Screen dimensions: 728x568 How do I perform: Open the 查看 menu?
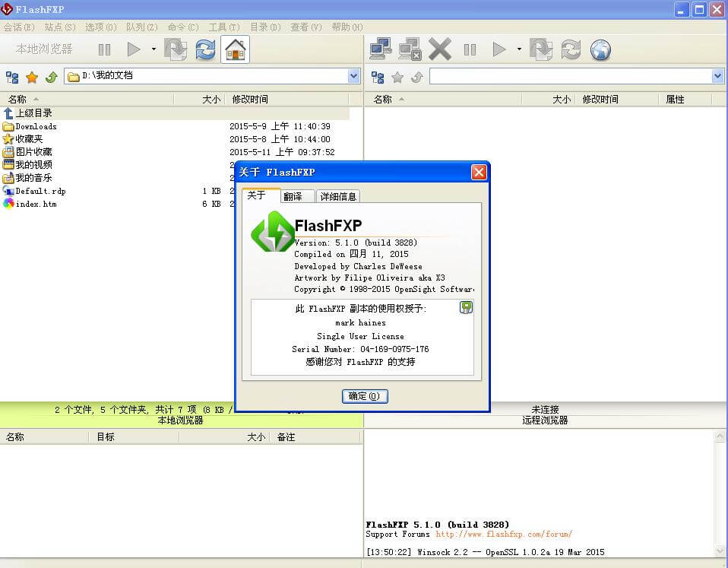pyautogui.click(x=306, y=27)
